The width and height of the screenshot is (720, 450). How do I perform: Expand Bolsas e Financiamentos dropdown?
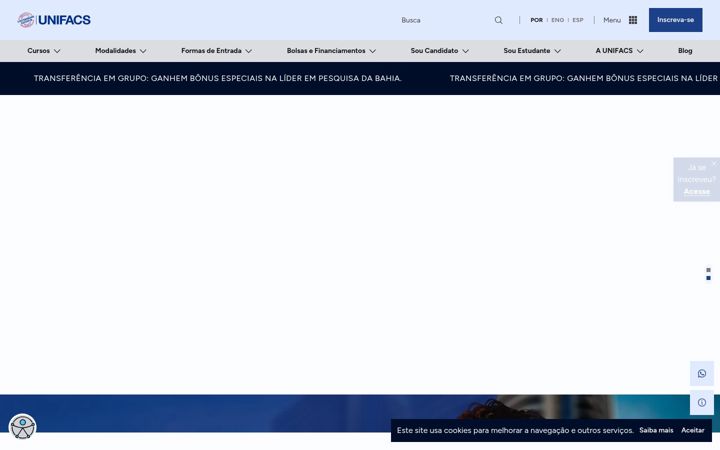click(331, 51)
